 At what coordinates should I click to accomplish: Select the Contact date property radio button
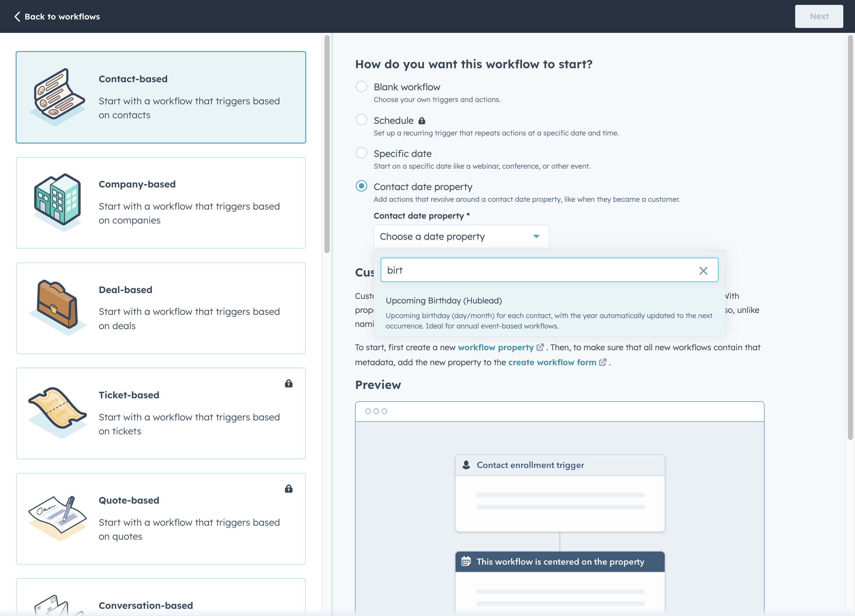[x=361, y=186]
